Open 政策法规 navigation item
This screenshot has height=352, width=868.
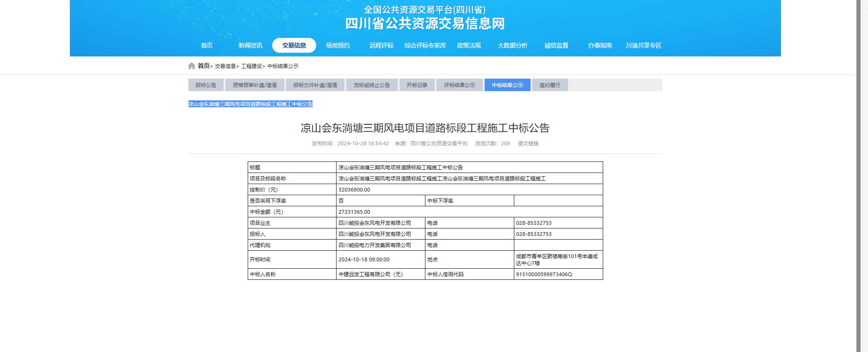click(x=469, y=45)
